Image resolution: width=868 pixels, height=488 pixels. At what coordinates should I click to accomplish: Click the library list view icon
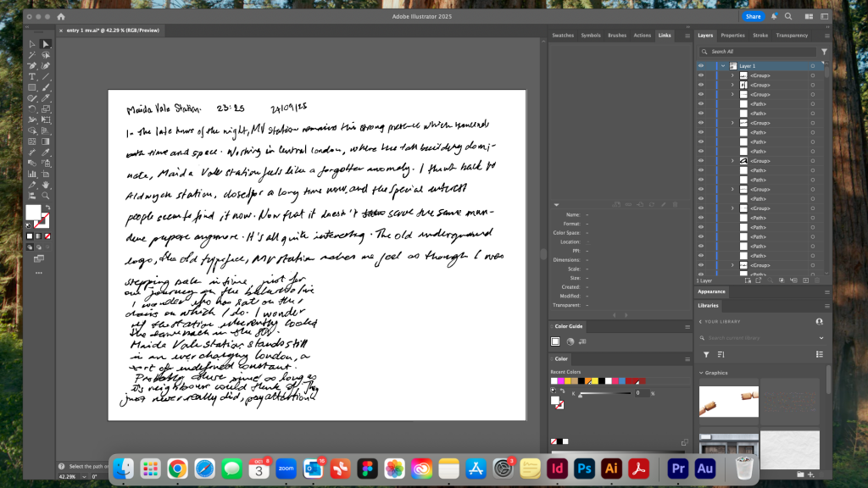pyautogui.click(x=819, y=354)
